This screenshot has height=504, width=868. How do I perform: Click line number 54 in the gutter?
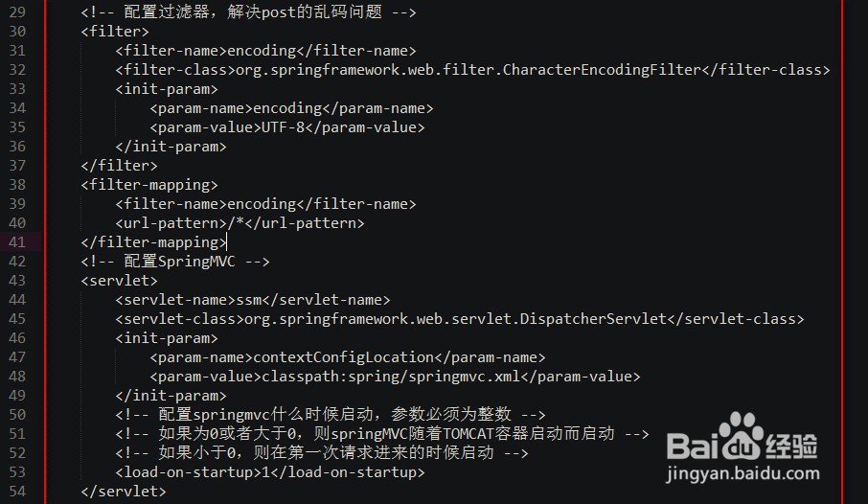click(17, 492)
